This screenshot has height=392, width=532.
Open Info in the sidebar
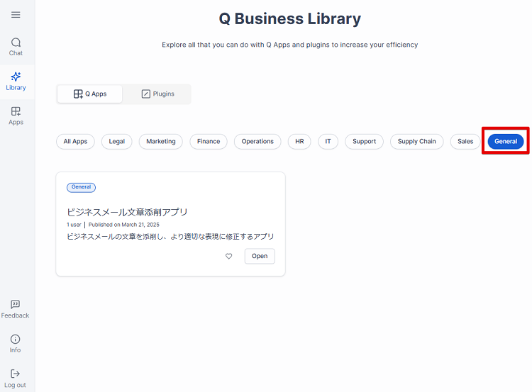pyautogui.click(x=16, y=344)
